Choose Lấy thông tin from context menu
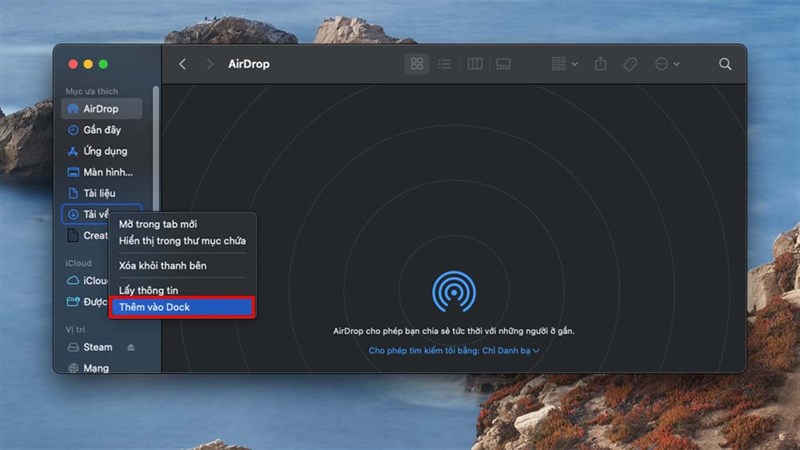 point(148,290)
